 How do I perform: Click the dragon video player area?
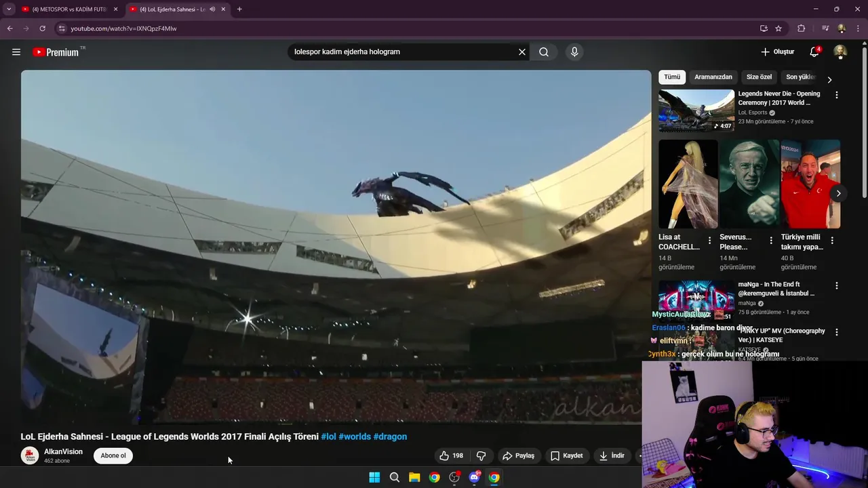coord(336,247)
